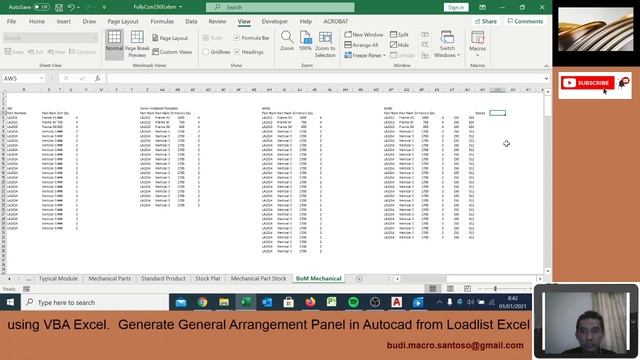Open the Macros dropdown
This screenshot has height=360, width=640.
[478, 44]
